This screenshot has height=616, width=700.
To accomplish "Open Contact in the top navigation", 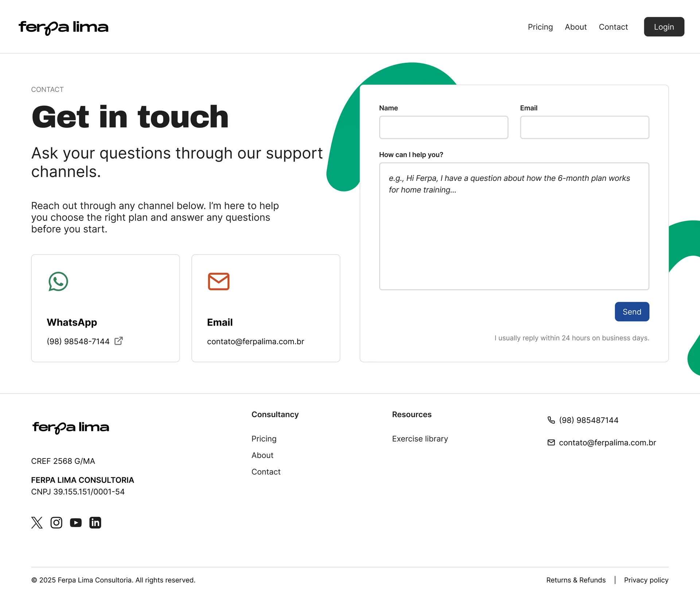I will click(x=613, y=27).
